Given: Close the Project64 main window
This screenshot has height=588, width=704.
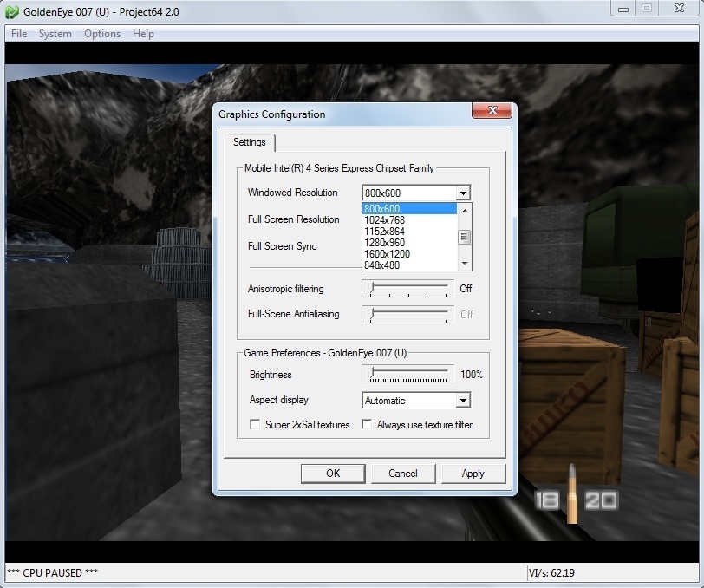Looking at the screenshot, I should (x=679, y=9).
